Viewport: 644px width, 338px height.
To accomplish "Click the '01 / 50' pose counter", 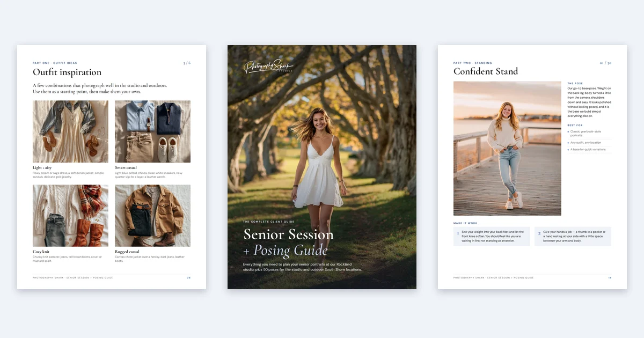I will (x=605, y=63).
